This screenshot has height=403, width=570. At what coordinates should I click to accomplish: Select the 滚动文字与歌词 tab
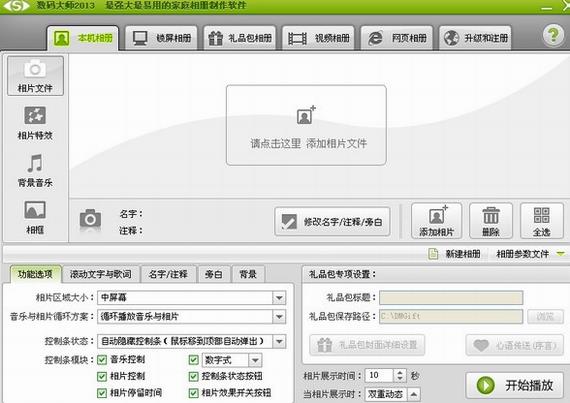[101, 274]
